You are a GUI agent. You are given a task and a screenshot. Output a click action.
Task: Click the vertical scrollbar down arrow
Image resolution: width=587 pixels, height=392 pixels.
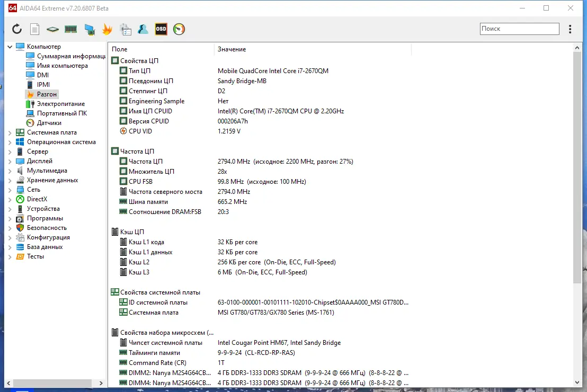coord(577,382)
